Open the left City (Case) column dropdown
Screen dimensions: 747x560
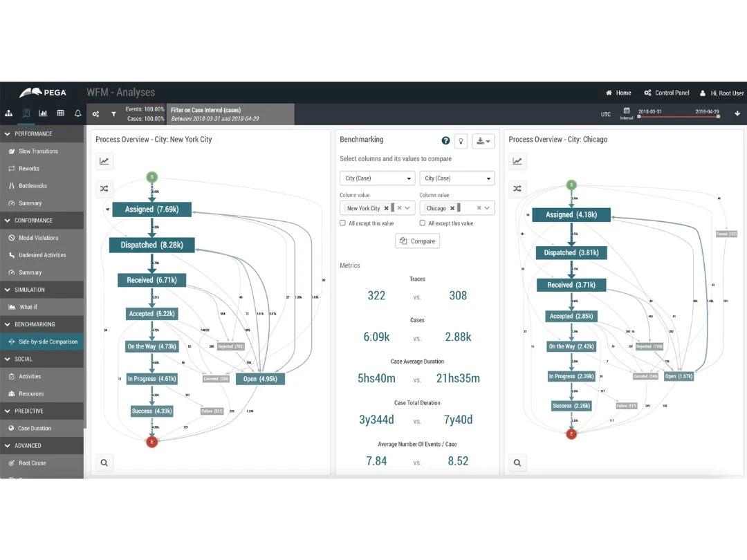pos(377,178)
